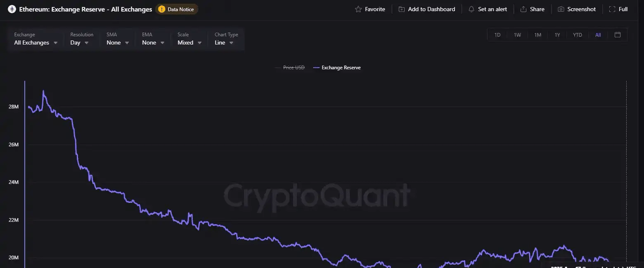Viewport: 644px width, 268px height.
Task: Select the 1Y time range tab
Action: (557, 35)
